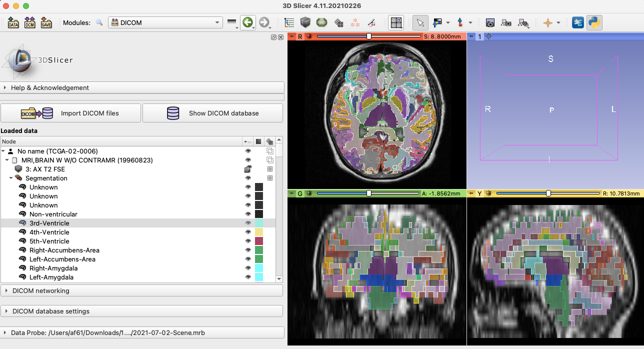Click the green coronal slice offset slider

coord(368,193)
